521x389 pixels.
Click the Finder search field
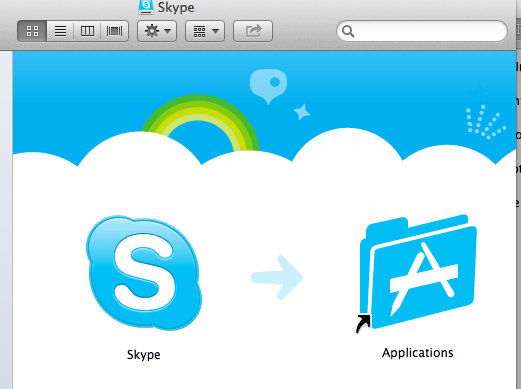(422, 31)
